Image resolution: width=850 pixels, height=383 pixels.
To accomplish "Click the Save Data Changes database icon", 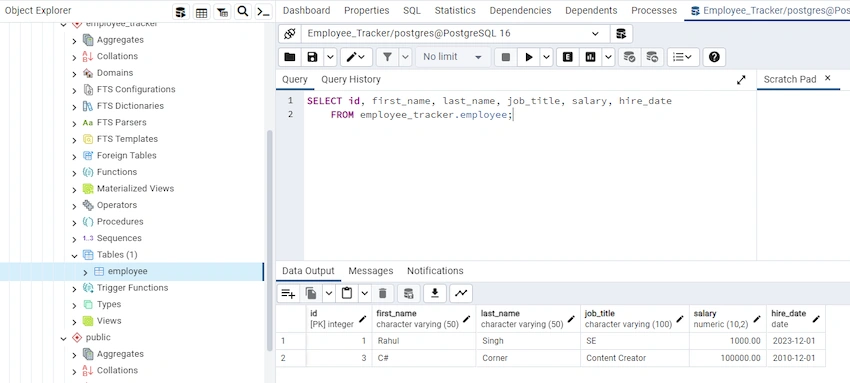I will [409, 294].
